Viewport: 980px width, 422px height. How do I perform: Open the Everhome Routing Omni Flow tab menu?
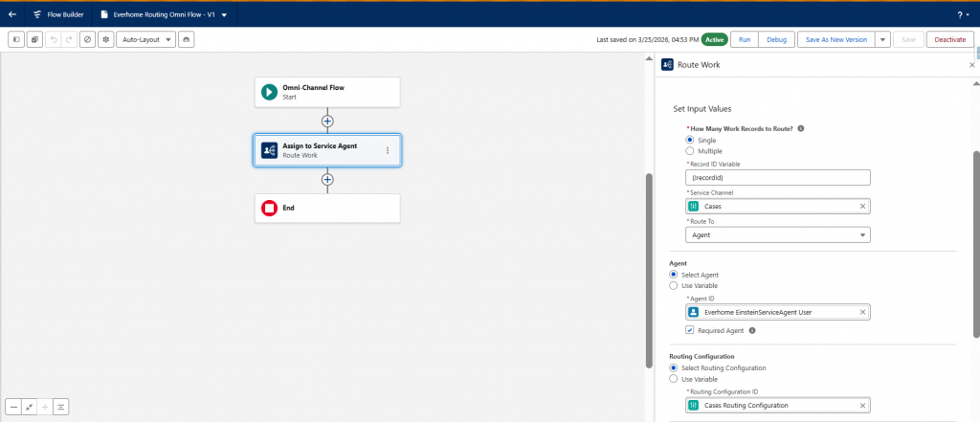pyautogui.click(x=224, y=14)
